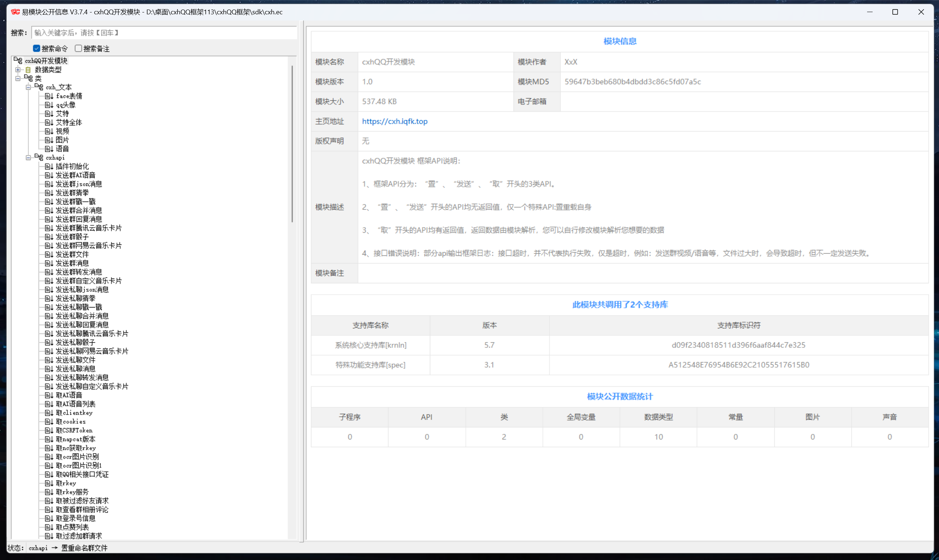Click the class icon next to cxhapi
Image resolution: width=939 pixels, height=560 pixels.
[39, 157]
